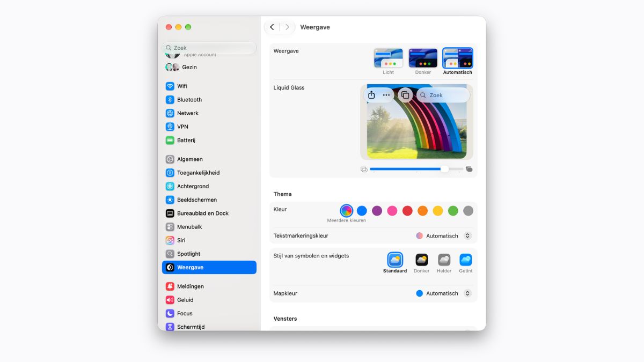Select the graphite accent color

tap(469, 211)
